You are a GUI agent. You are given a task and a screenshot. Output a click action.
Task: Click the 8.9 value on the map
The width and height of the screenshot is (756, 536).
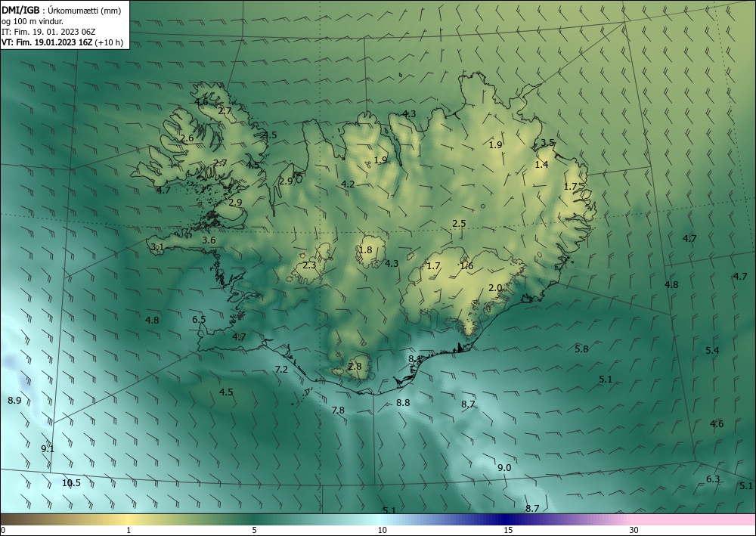pos(15,400)
